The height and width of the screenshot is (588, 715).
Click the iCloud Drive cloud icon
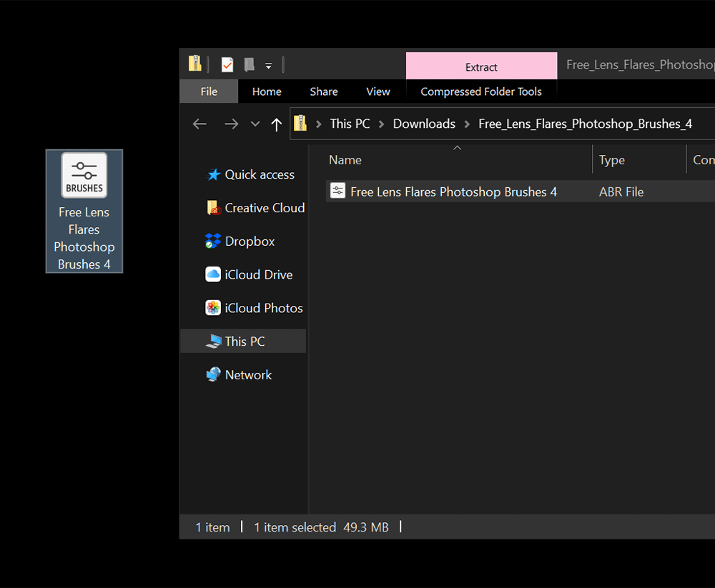click(x=213, y=274)
